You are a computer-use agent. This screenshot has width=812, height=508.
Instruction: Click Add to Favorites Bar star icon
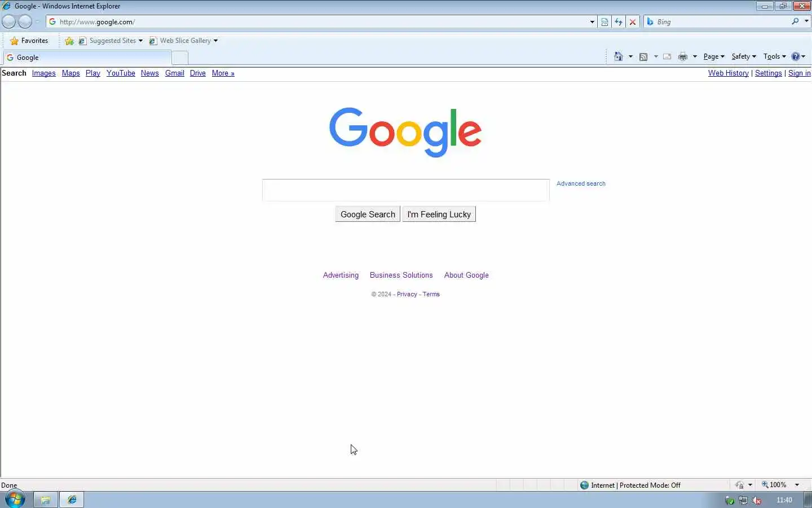tap(69, 41)
